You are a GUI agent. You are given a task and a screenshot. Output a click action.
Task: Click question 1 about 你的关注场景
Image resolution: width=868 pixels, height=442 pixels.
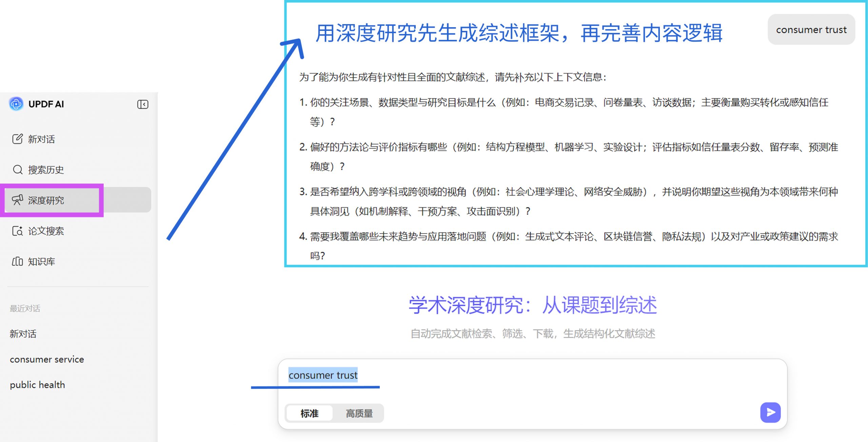tap(564, 112)
